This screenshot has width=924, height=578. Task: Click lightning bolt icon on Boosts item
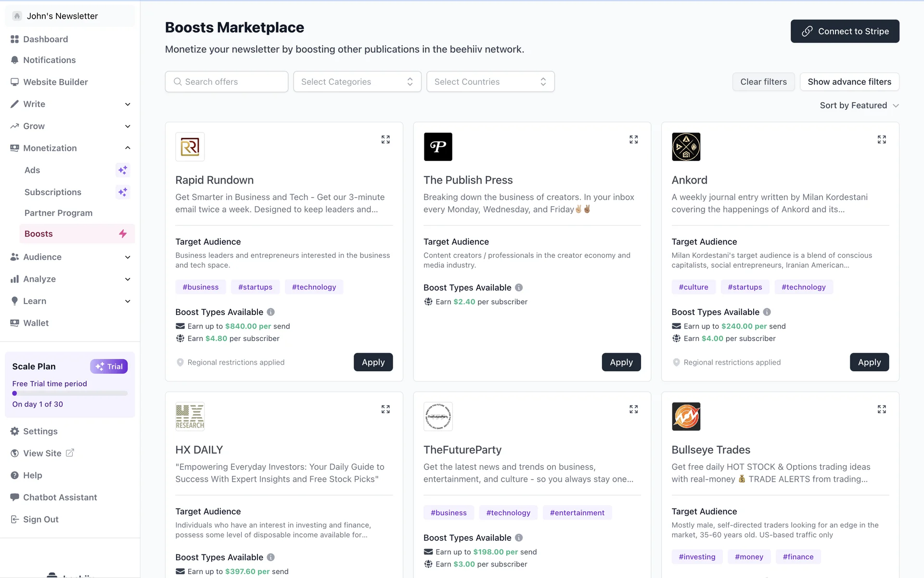click(x=123, y=234)
